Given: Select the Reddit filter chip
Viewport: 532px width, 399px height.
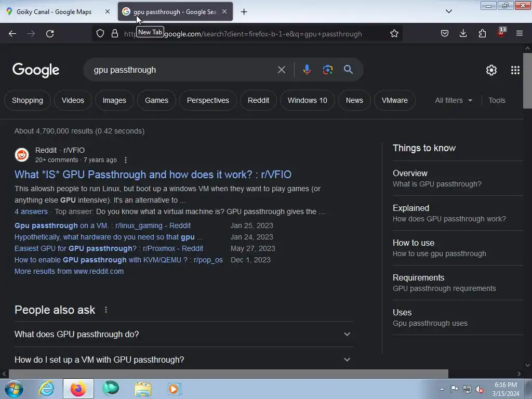Looking at the screenshot, I should coord(259,100).
